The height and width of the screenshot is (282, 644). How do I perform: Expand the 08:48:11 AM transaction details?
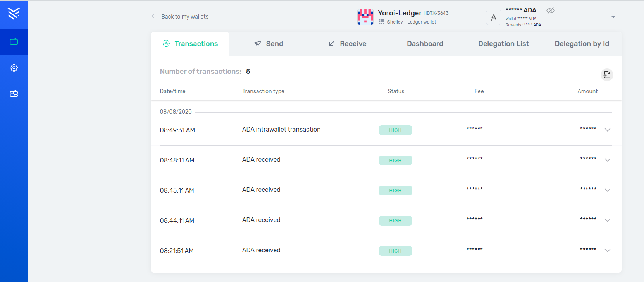608,160
